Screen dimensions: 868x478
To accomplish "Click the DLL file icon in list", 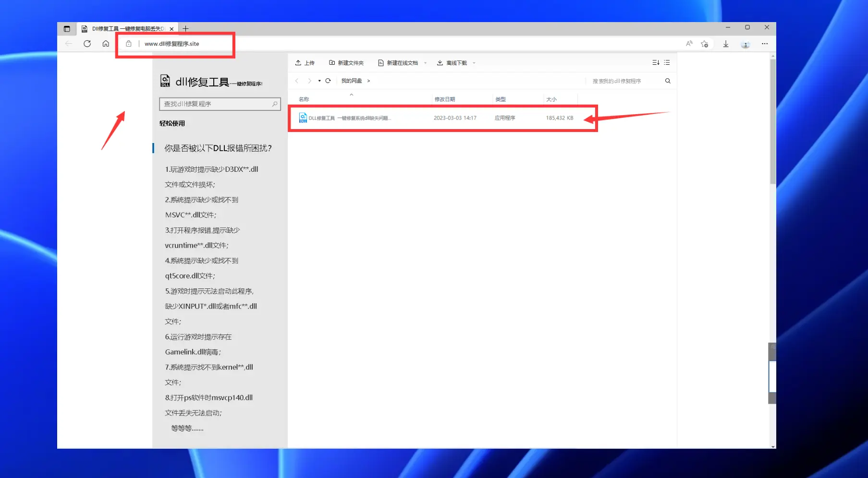I will [303, 118].
